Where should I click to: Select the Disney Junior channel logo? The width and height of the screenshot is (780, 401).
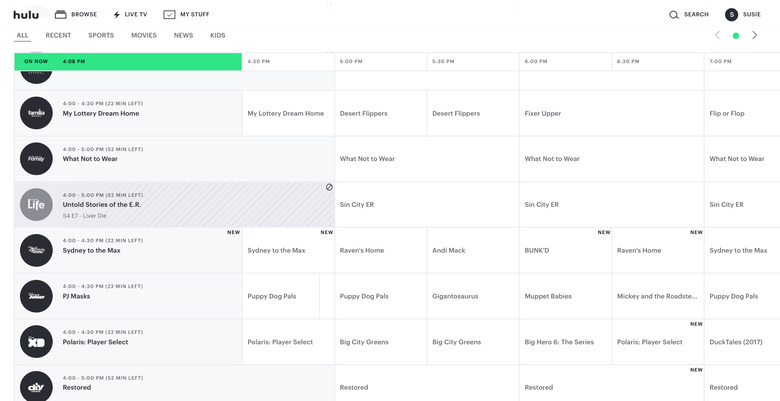coord(36,296)
